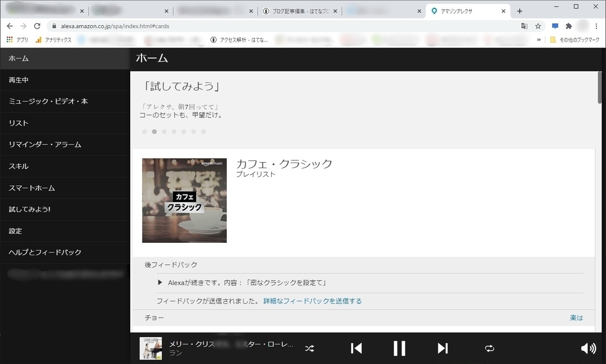Open the その他のブックマーク folder
The width and height of the screenshot is (606, 364).
576,40
